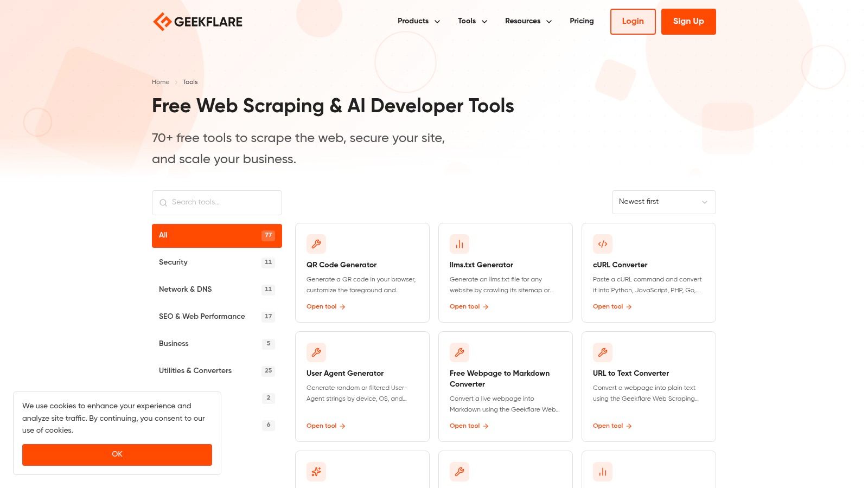Click the QR Code Generator wrench icon
Viewport: 868px width, 488px height.
click(x=316, y=244)
